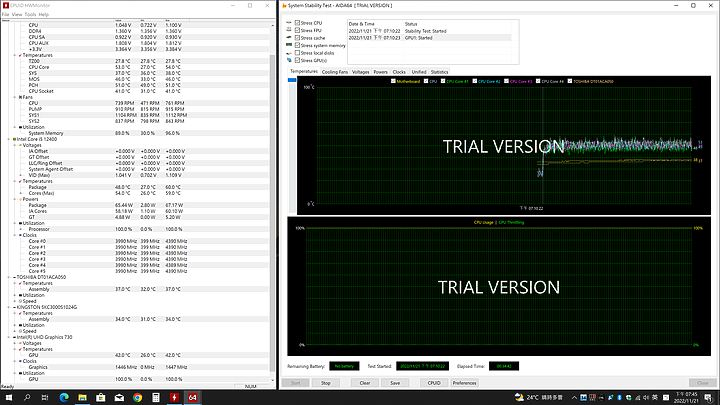The width and height of the screenshot is (720, 405).
Task: Click the Stress FPU icon
Action: click(x=289, y=30)
